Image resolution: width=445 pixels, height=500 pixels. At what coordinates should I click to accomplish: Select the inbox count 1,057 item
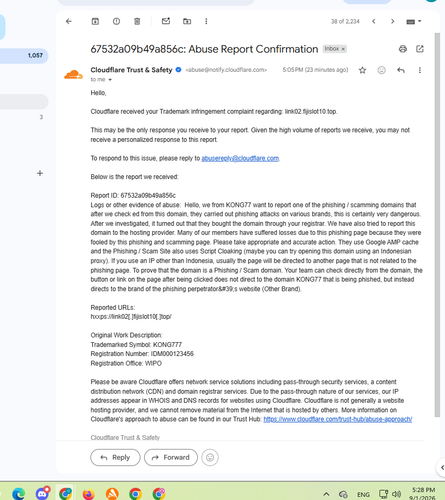(23, 55)
